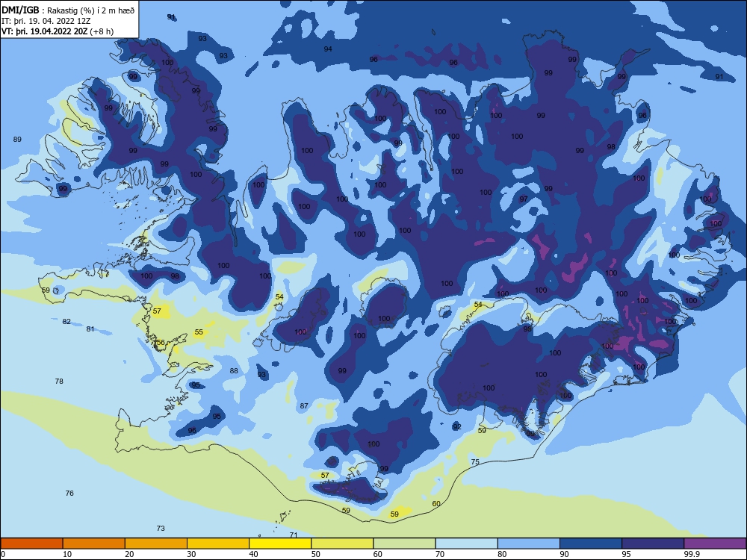Click the humidity value 89 on the map
The height and width of the screenshot is (560, 747).
[17, 140]
